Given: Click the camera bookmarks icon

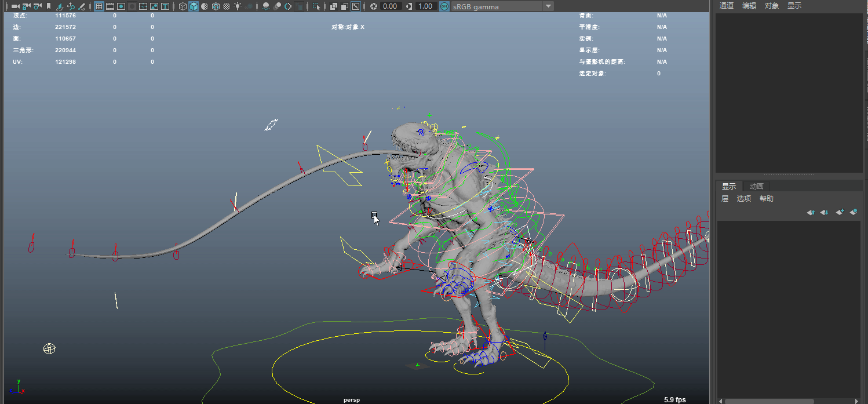Looking at the screenshot, I should coord(49,6).
